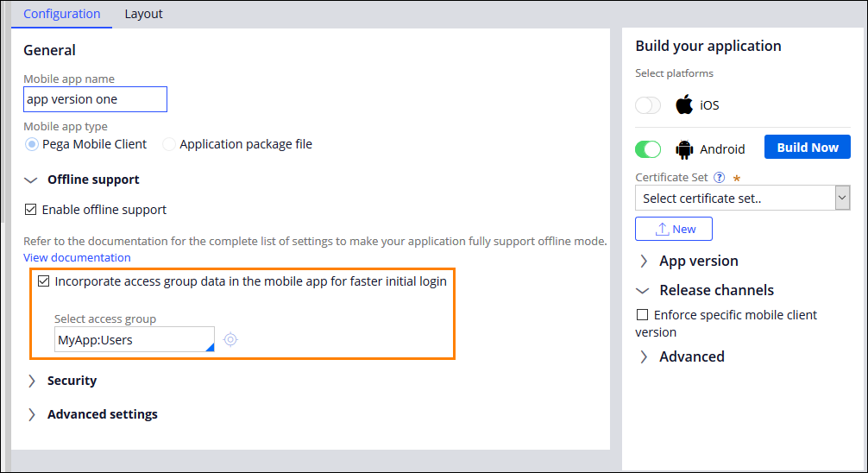Switch to the Layout tab

(x=143, y=14)
